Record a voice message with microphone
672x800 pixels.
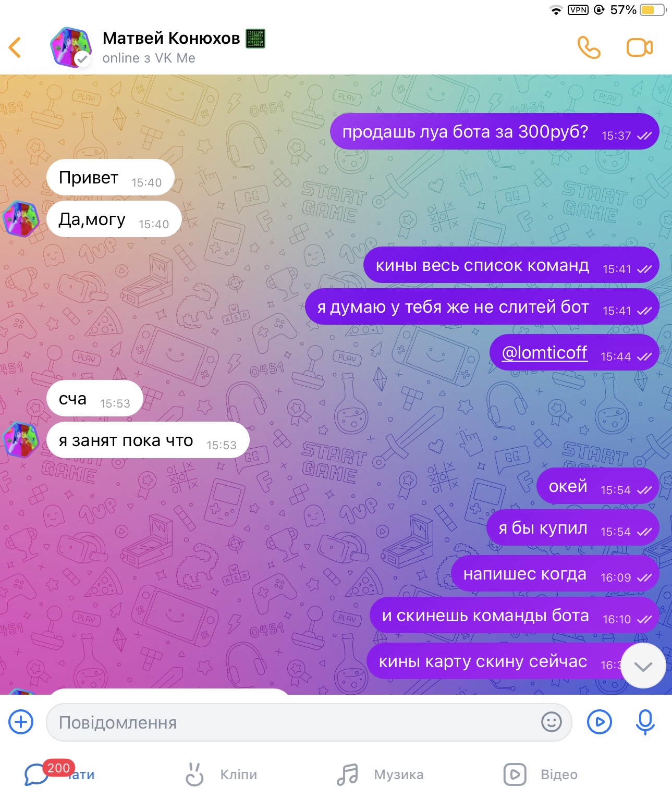645,722
